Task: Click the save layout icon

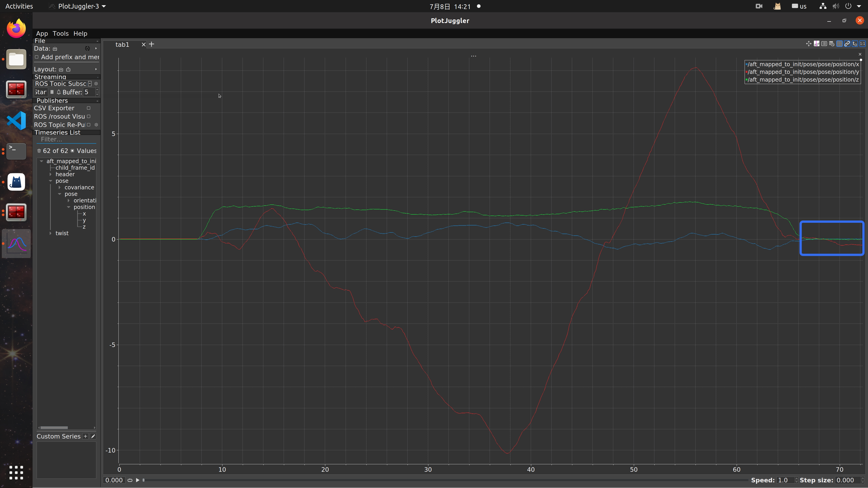Action: (68, 69)
